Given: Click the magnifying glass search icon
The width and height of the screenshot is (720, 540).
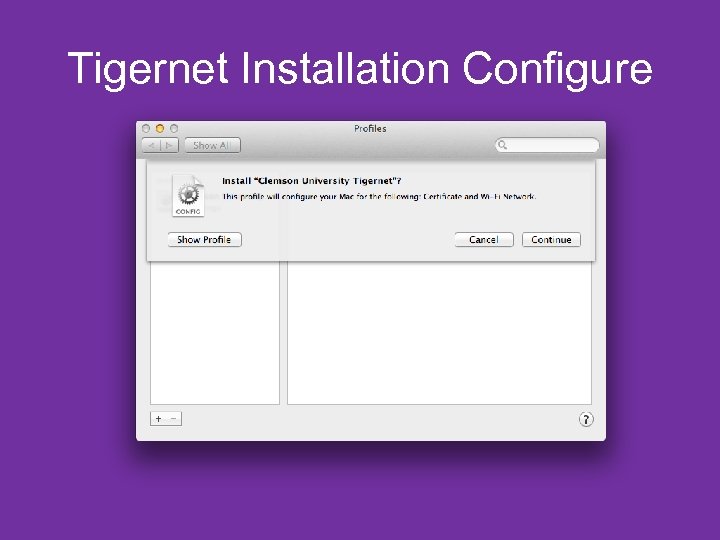Looking at the screenshot, I should (x=503, y=145).
